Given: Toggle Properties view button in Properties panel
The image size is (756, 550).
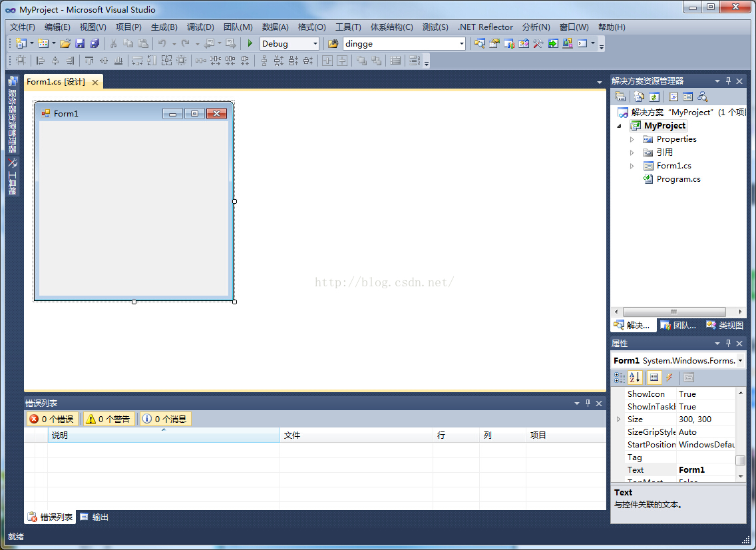Looking at the screenshot, I should (x=654, y=378).
